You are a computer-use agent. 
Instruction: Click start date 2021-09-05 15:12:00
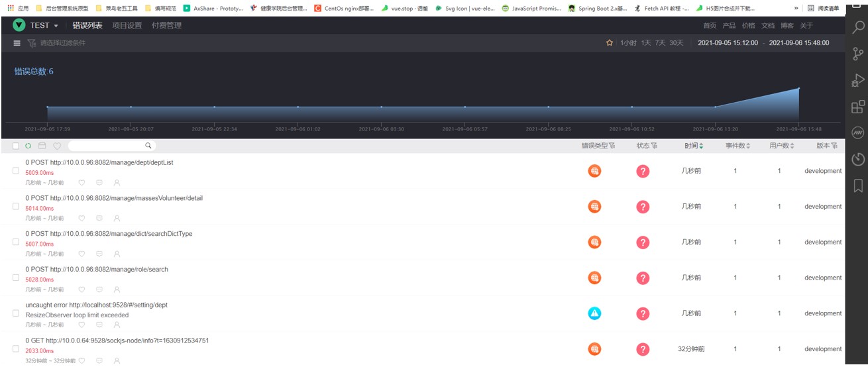click(x=728, y=43)
